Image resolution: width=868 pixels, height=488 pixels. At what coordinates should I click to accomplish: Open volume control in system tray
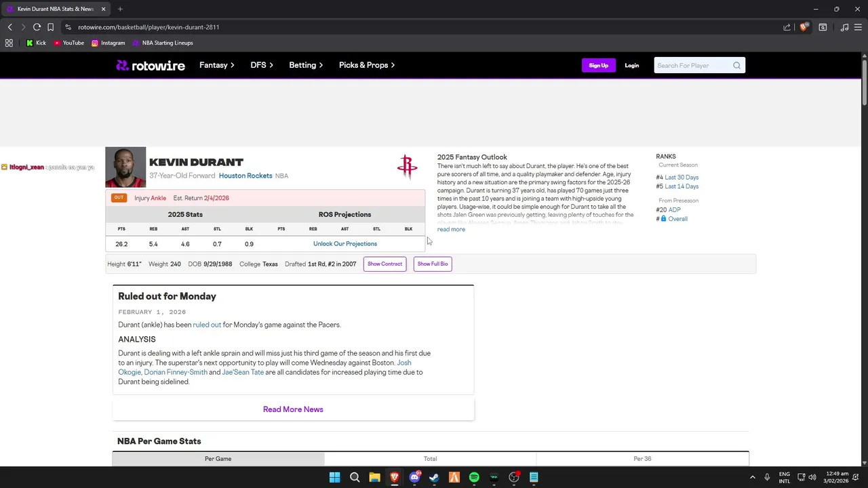tap(812, 477)
